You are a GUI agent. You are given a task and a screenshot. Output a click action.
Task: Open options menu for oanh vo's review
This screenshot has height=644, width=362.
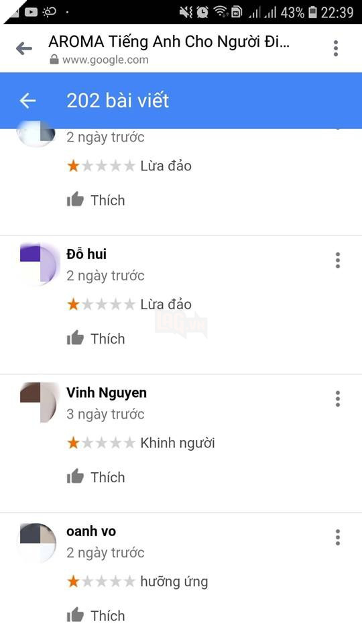point(337,537)
